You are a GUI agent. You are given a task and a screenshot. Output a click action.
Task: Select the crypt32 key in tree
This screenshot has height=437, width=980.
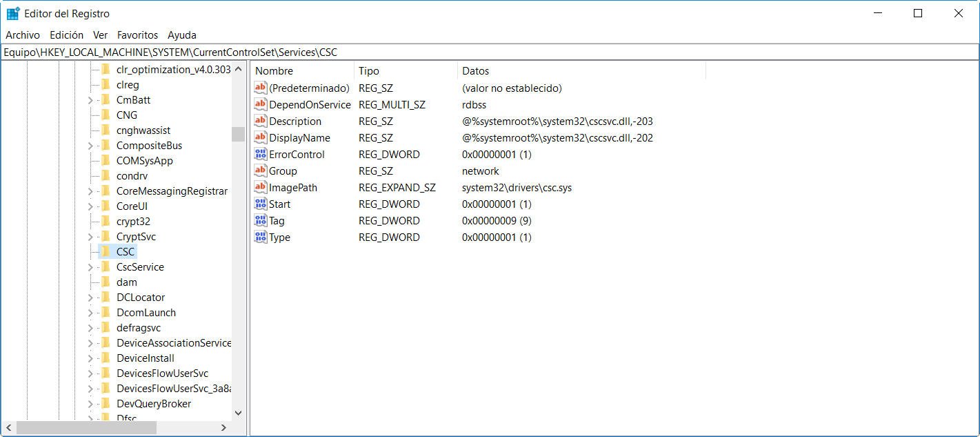tap(133, 222)
